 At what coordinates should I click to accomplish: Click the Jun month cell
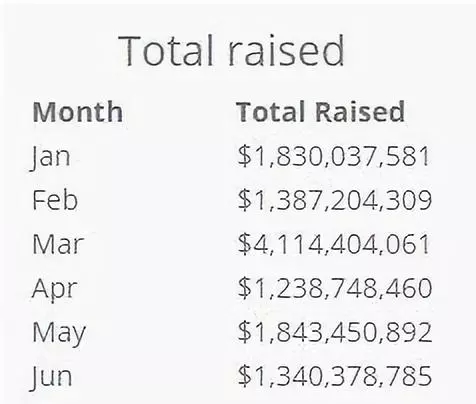pyautogui.click(x=51, y=378)
